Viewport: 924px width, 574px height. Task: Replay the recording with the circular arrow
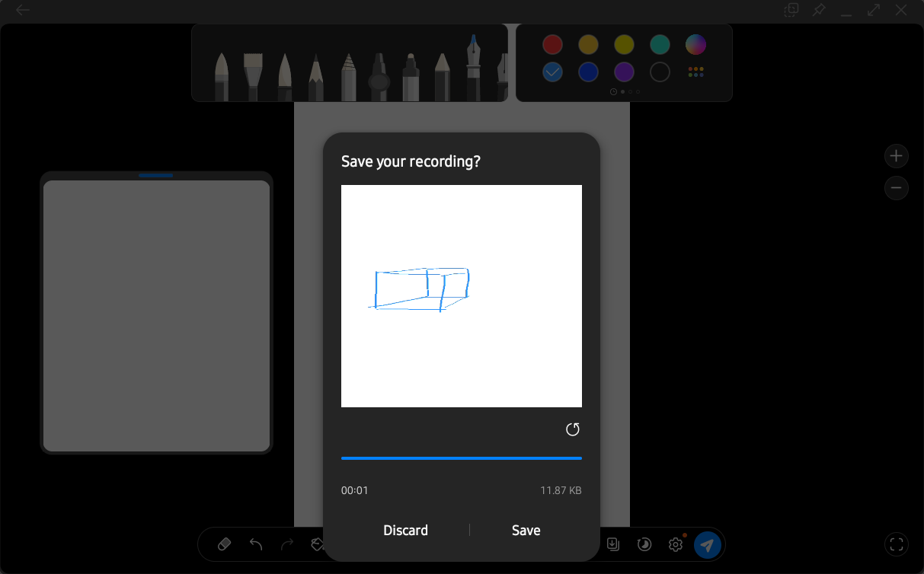[x=573, y=430]
